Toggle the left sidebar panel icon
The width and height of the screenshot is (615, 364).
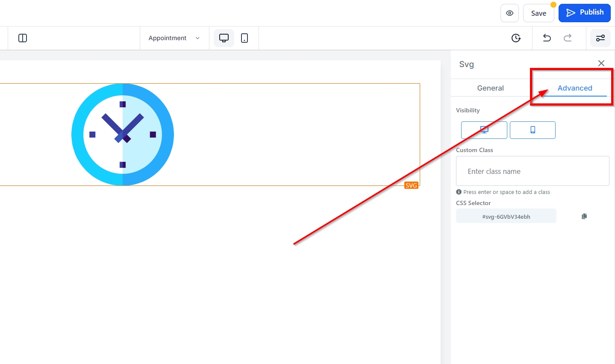pos(23,38)
